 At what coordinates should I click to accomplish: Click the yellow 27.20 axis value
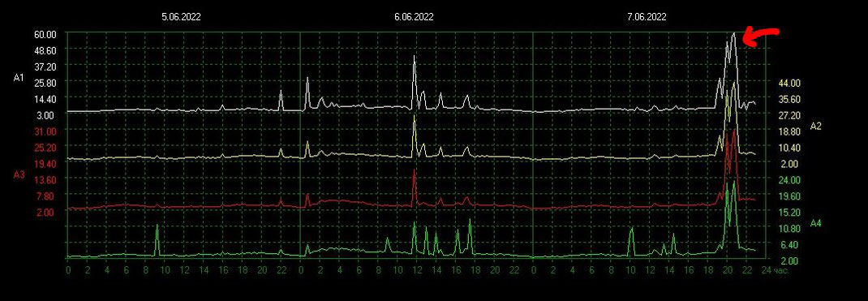click(789, 115)
